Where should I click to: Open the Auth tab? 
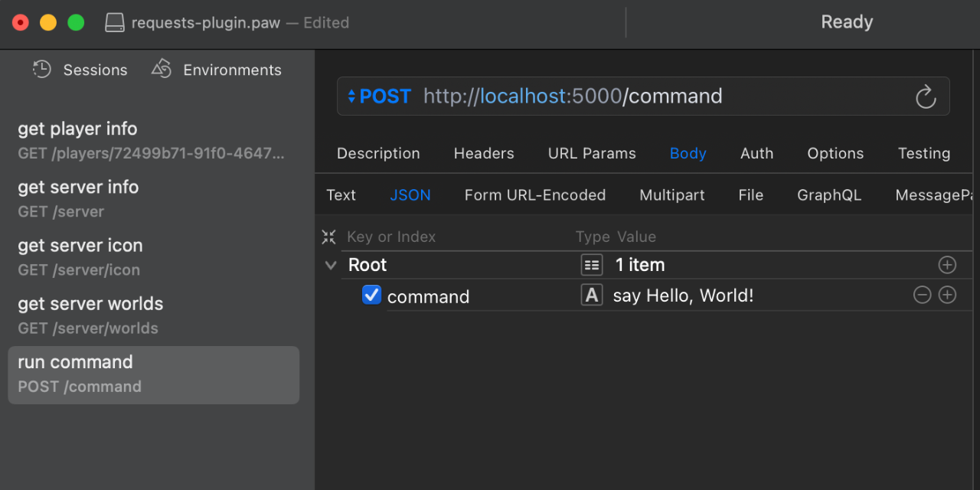[x=756, y=154]
